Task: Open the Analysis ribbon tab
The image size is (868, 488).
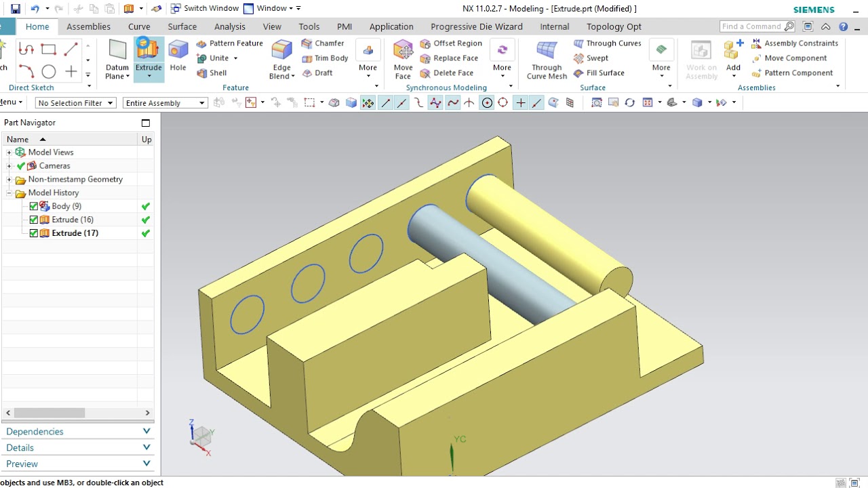Action: click(x=230, y=26)
